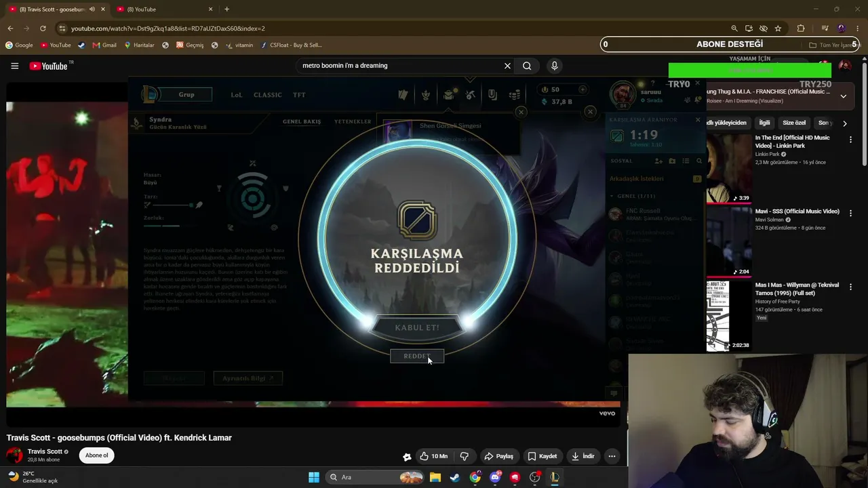
Task: Expand the playlist panel chevron
Action: 843,96
